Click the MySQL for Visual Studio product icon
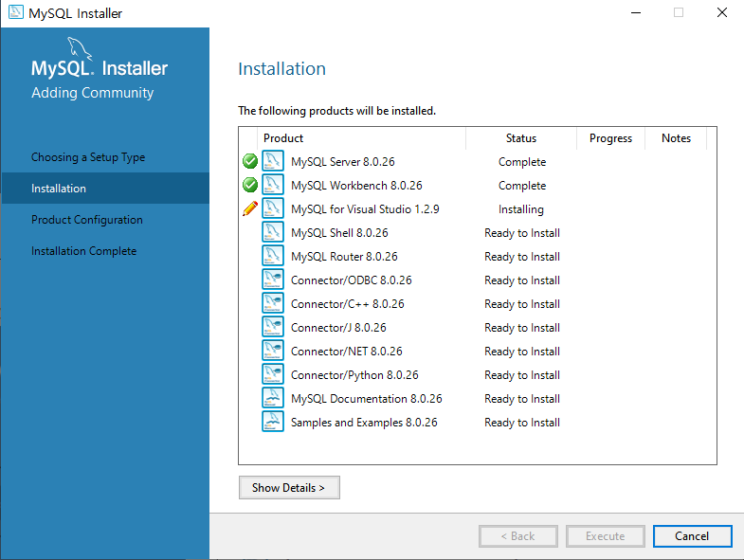This screenshot has height=560, width=744. pos(273,208)
